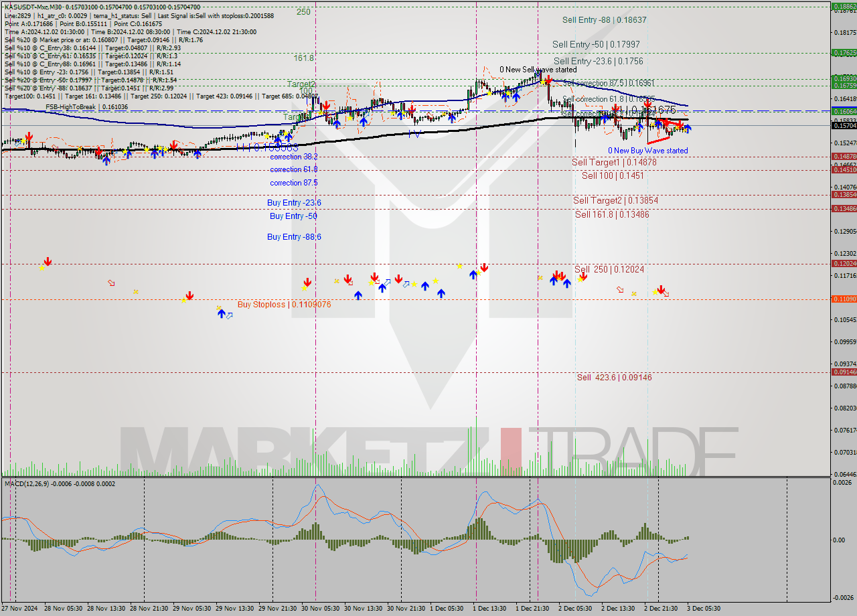The image size is (857, 616).
Task: Click the red 0.09146 price tag
Action: tap(844, 372)
